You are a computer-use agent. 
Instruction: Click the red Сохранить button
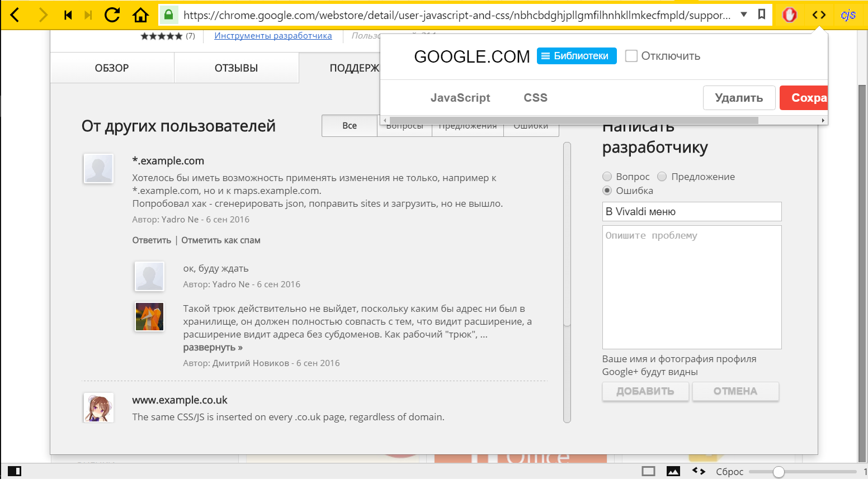point(804,98)
